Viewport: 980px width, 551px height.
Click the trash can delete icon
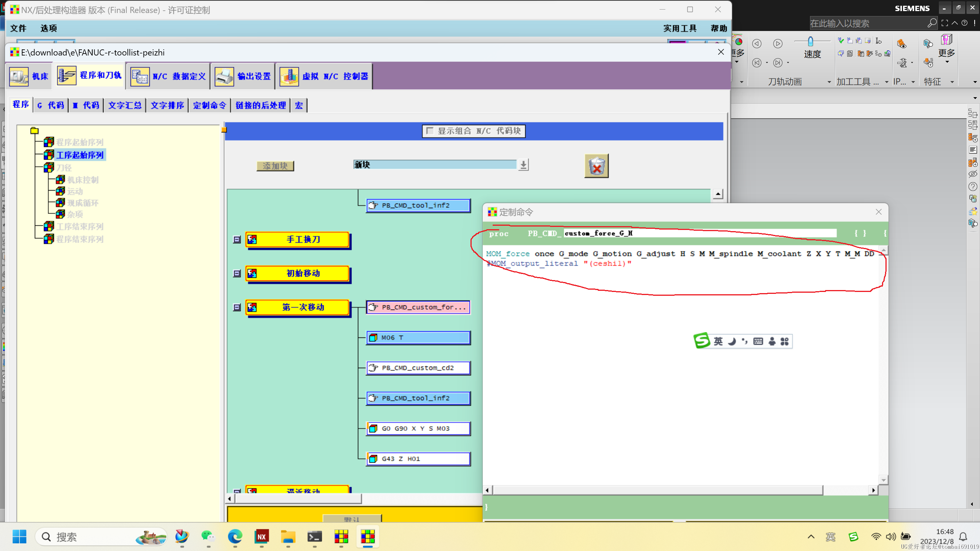596,166
